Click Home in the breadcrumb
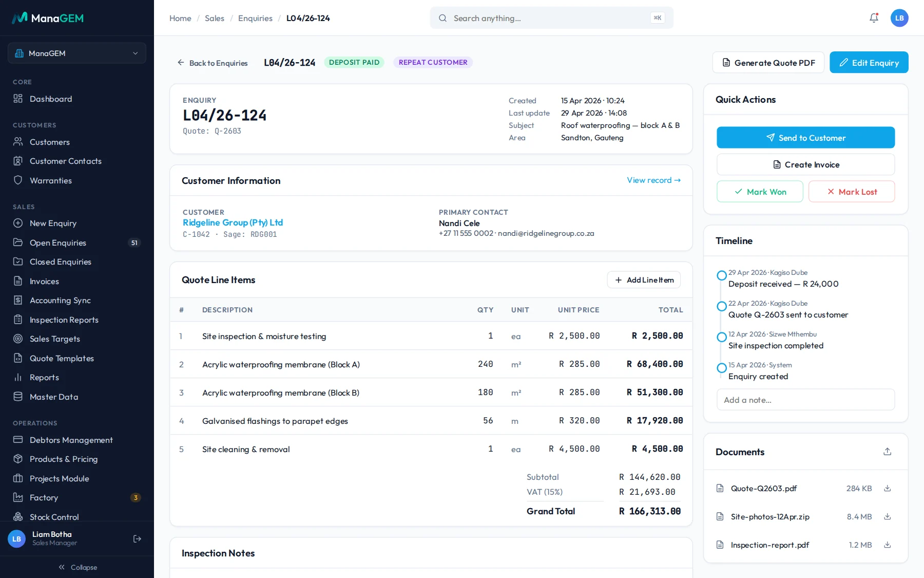 180,18
